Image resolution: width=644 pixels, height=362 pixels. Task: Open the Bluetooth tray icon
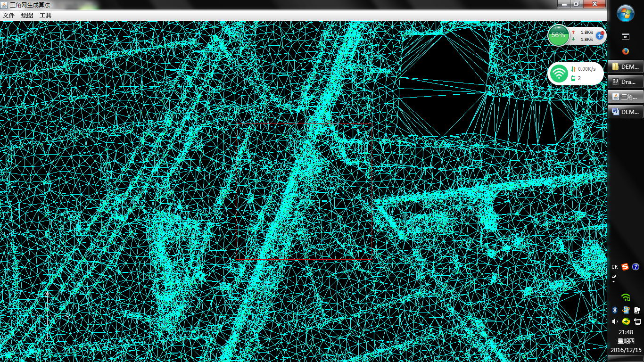click(615, 310)
